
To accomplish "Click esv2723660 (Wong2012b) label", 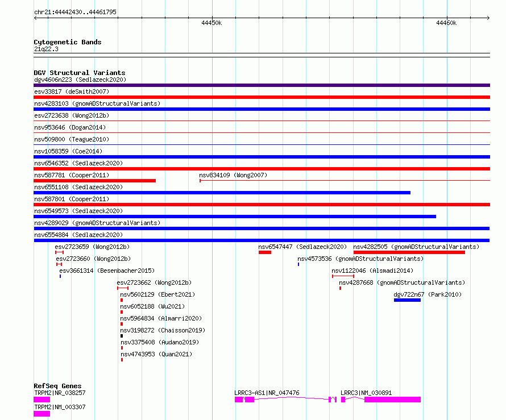I will (93, 259).
